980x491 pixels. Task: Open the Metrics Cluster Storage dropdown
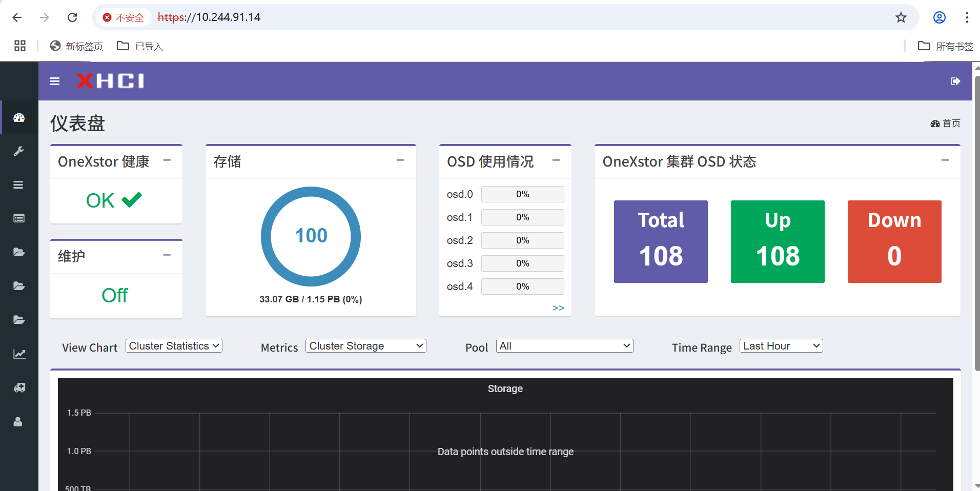(x=366, y=346)
